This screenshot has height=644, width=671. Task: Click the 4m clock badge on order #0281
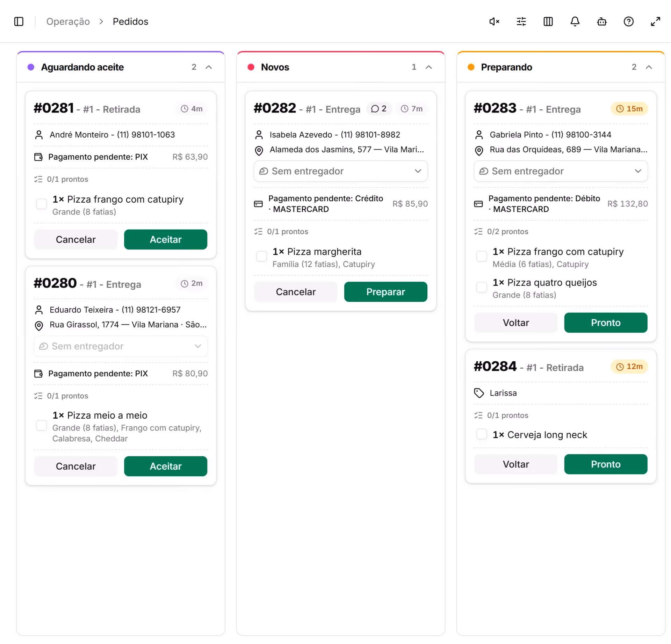tap(192, 109)
